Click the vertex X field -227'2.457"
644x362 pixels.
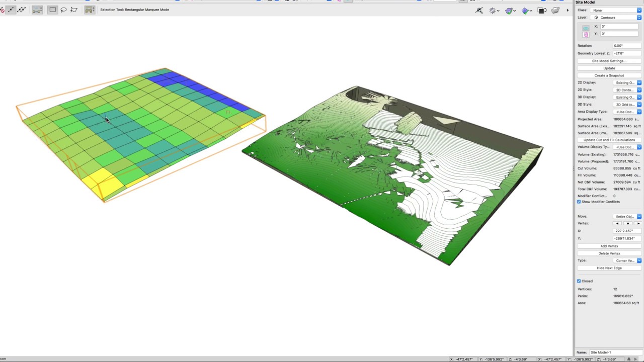(627, 231)
